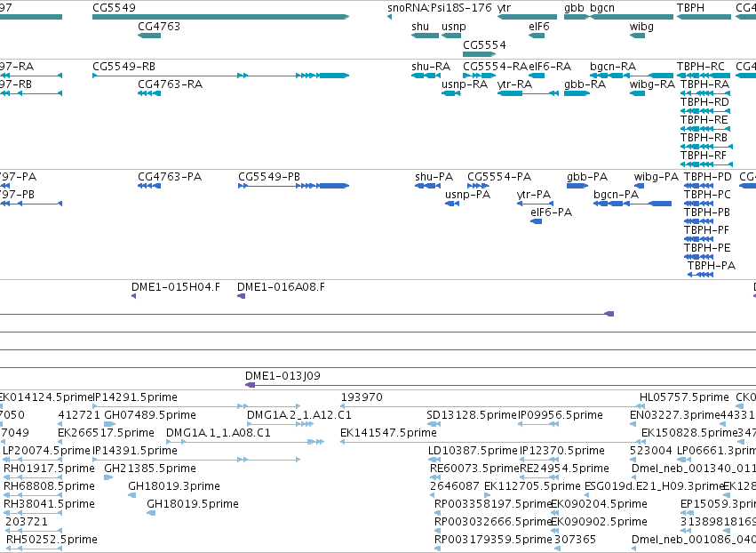Screen dimensions: 756x553
Task: Select the CG4763-PA protein label
Action: click(170, 177)
